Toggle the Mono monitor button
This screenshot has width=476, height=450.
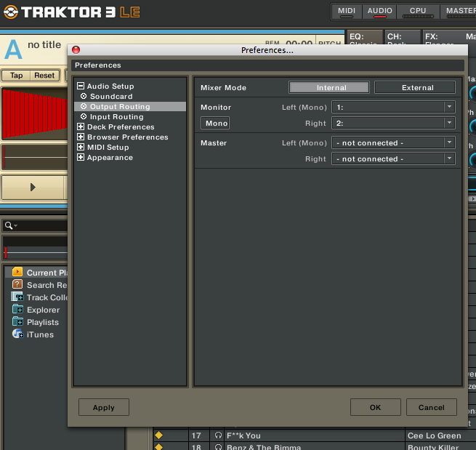tap(215, 123)
